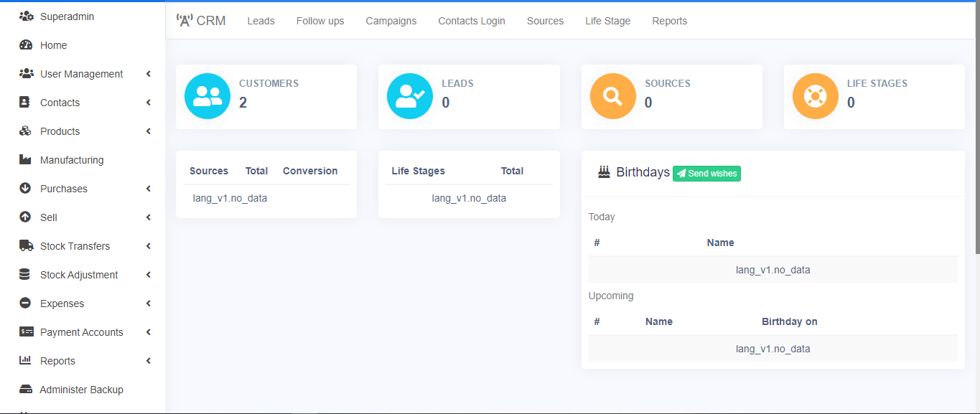This screenshot has width=980, height=414.
Task: Expand the User Management chevron
Action: point(148,74)
